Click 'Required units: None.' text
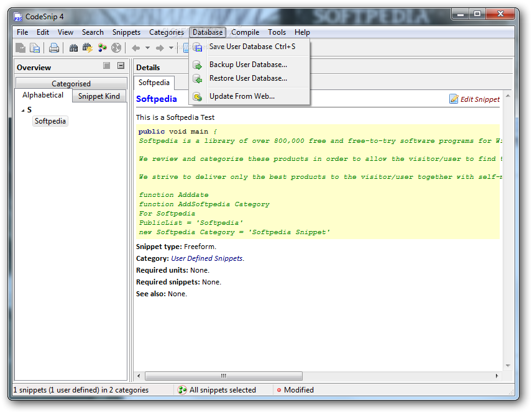Image resolution: width=532 pixels, height=413 pixels. pyautogui.click(x=173, y=270)
